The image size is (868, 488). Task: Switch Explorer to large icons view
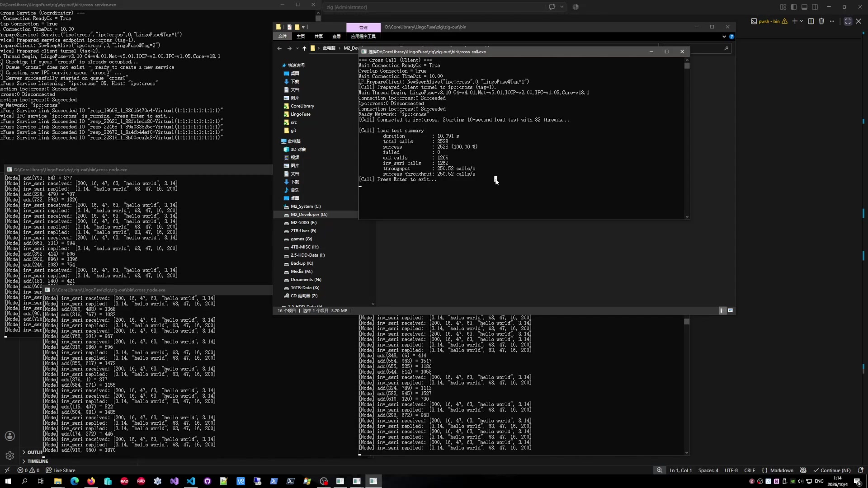point(730,310)
